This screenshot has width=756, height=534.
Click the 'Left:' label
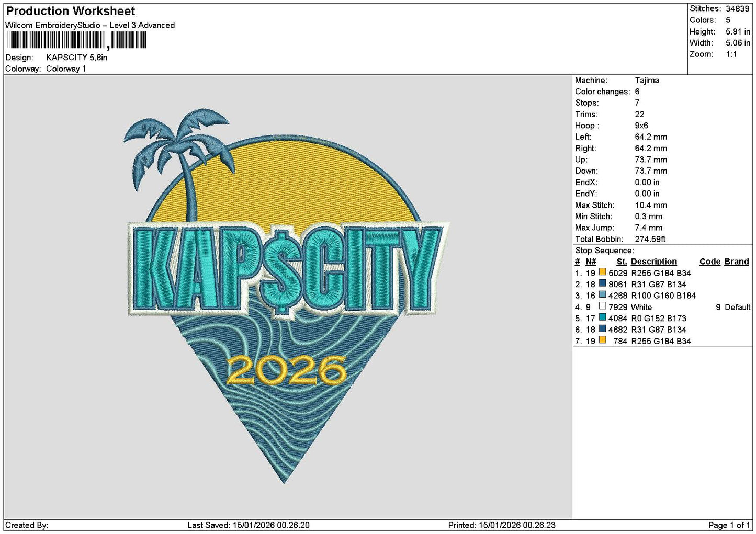583,137
